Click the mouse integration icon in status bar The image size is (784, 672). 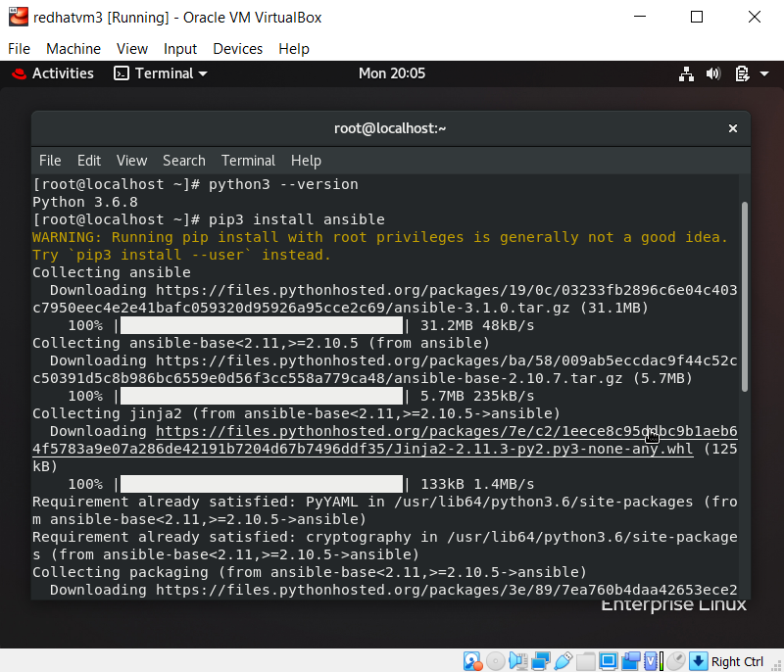pos(676,661)
